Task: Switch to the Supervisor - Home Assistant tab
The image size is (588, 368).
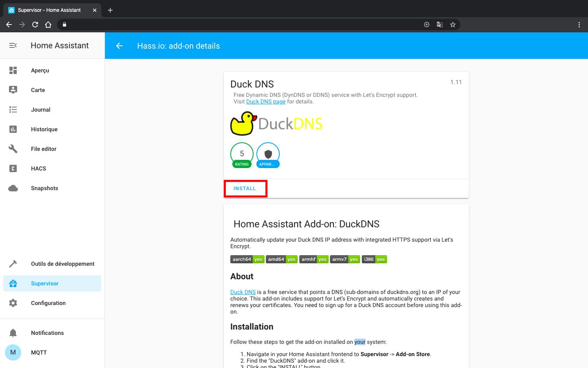Action: point(52,10)
